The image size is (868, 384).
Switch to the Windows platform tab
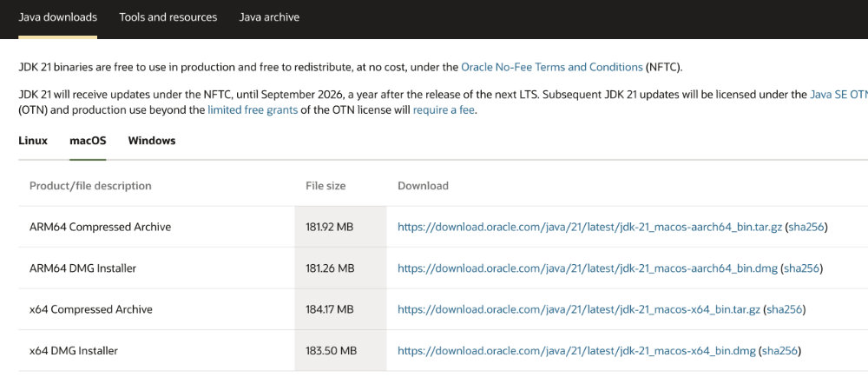point(152,141)
